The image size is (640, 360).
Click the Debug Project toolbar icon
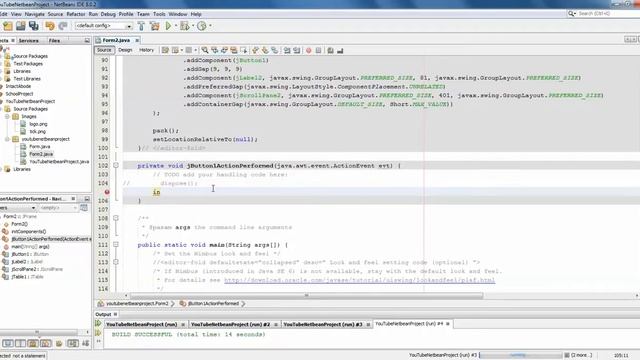coord(184,26)
